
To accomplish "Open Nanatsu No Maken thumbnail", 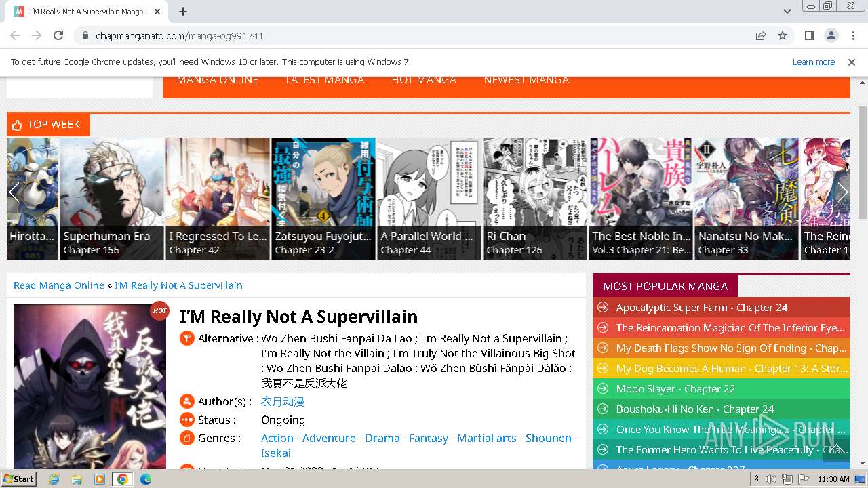I will [747, 199].
